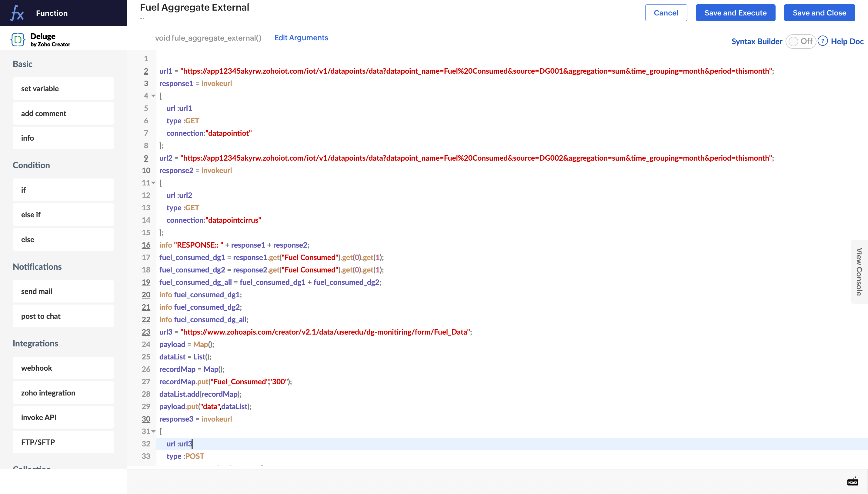Collapse the code block at line 4
The image size is (868, 494).
[x=153, y=96]
